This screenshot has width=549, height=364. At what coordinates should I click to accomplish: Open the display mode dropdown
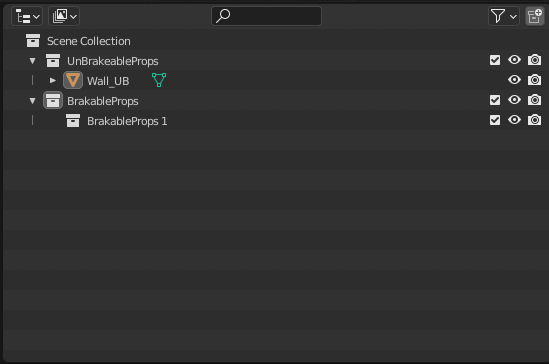click(x=64, y=16)
